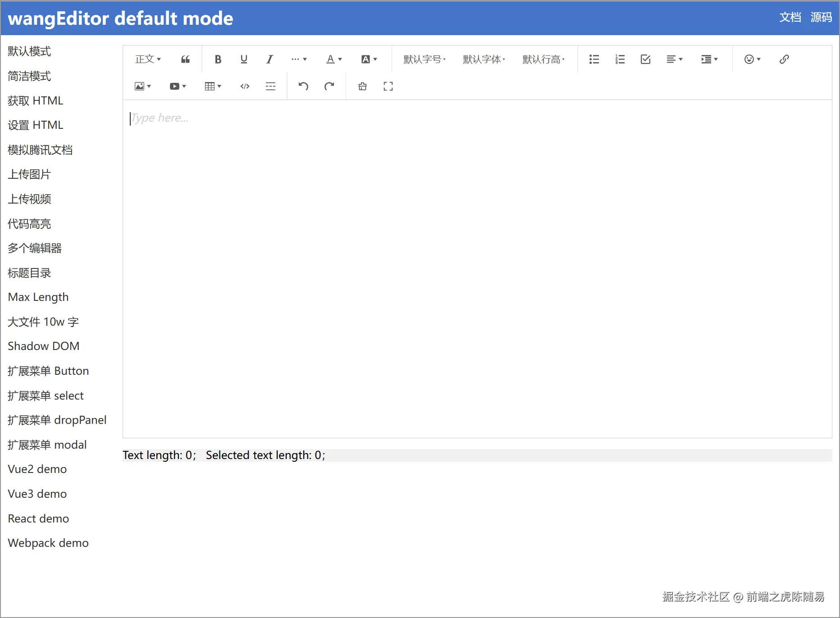Image resolution: width=840 pixels, height=618 pixels.
Task: Go to 默认模式 in the sidebar
Action: [29, 51]
